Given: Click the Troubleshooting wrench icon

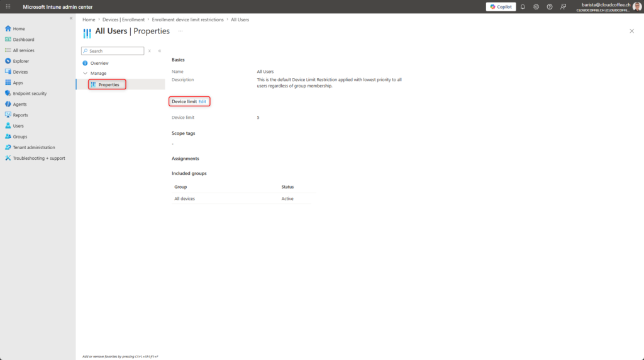Looking at the screenshot, I should pos(8,158).
